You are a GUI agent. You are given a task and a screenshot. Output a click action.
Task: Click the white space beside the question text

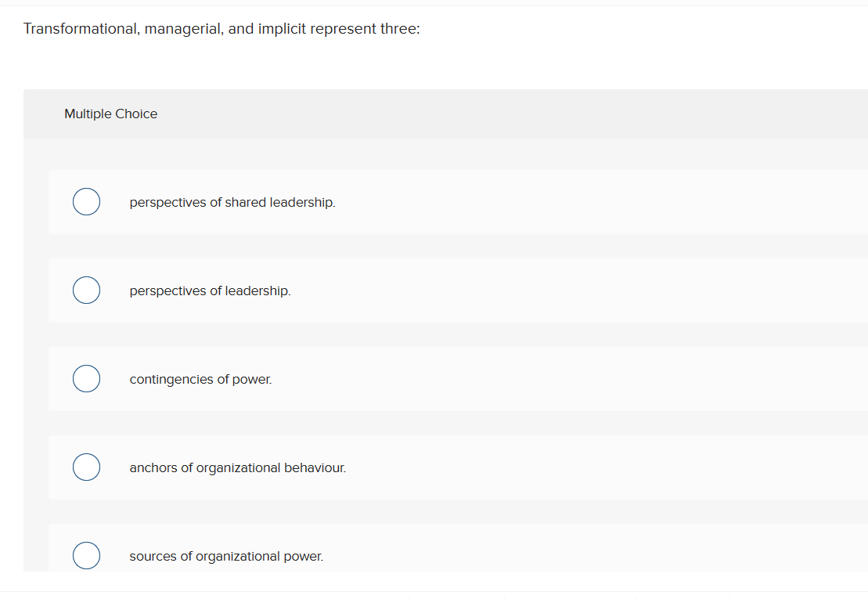626,28
